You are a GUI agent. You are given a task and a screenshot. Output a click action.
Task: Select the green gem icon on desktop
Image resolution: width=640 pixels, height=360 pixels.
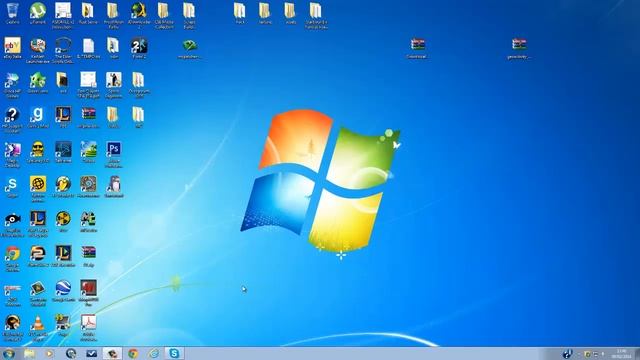click(x=189, y=45)
